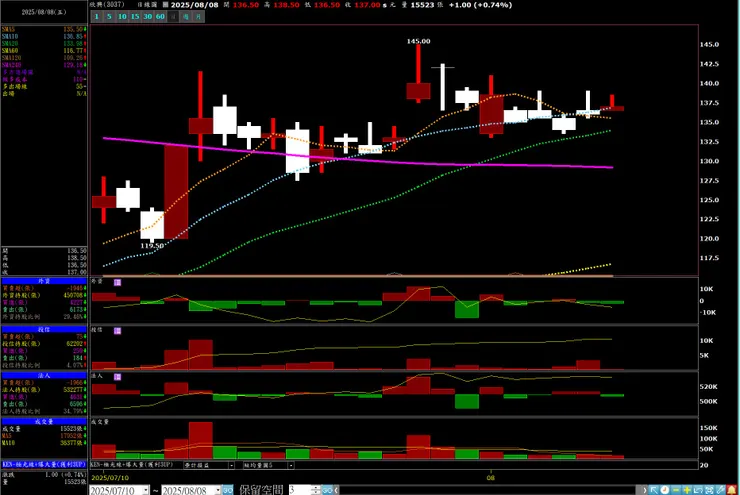Click the 119.50 low price label on chart
This screenshot has width=740, height=495.
tap(152, 246)
